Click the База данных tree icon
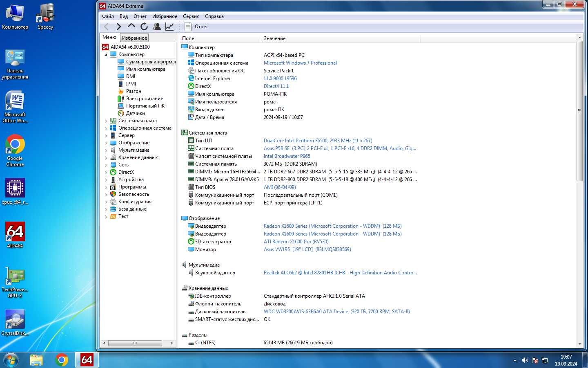This screenshot has height=368, width=588. [x=113, y=209]
